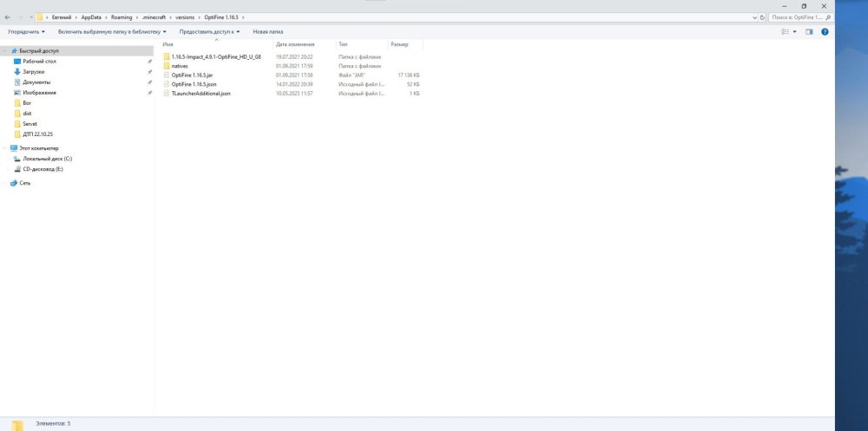Click the pin icon beside 'Загрузки'
The width and height of the screenshot is (868, 431).
click(x=150, y=72)
